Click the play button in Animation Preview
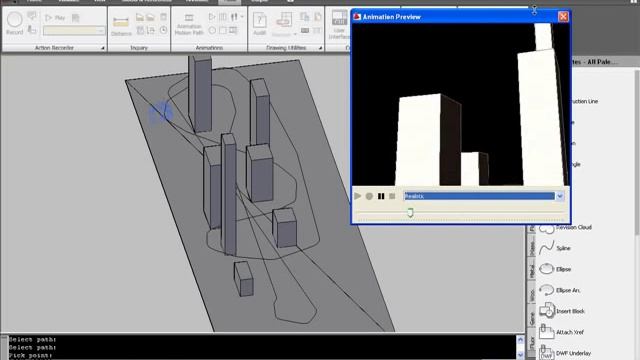Image resolution: width=640 pixels, height=360 pixels. coord(358,196)
